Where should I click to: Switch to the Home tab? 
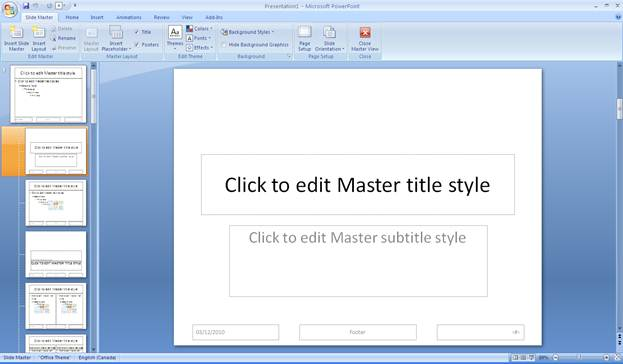(x=72, y=17)
